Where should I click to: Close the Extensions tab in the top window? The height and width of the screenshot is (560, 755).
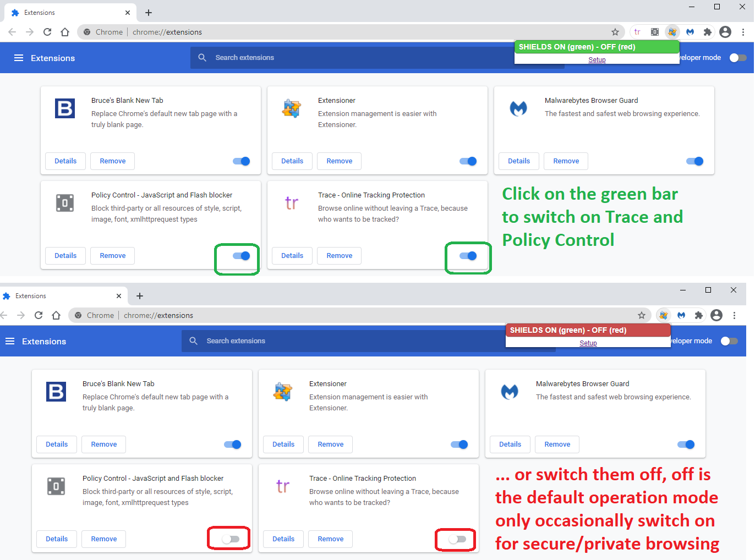[x=128, y=13]
